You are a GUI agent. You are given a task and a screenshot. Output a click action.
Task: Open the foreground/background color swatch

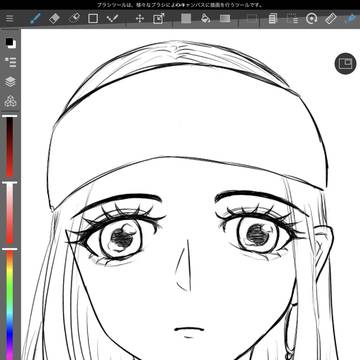click(10, 43)
